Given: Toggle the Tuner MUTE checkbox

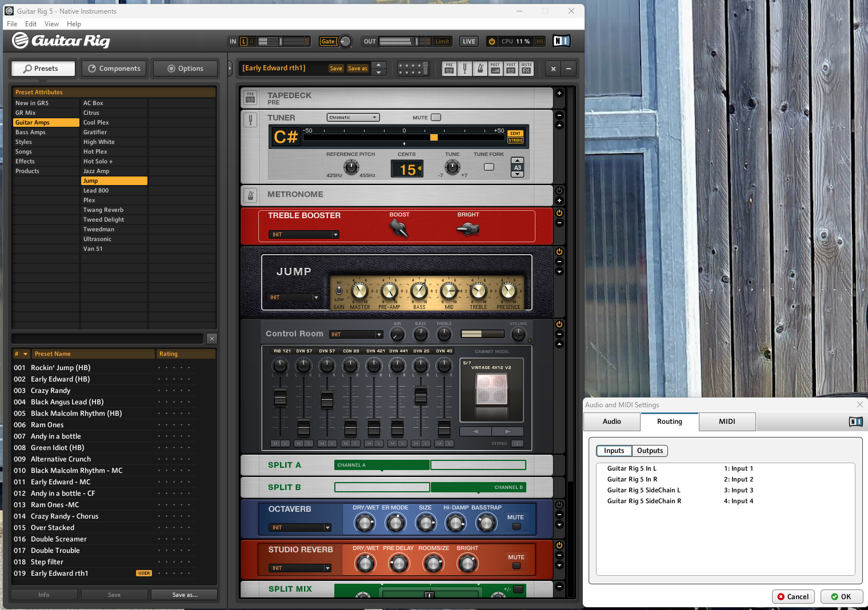Looking at the screenshot, I should point(436,118).
